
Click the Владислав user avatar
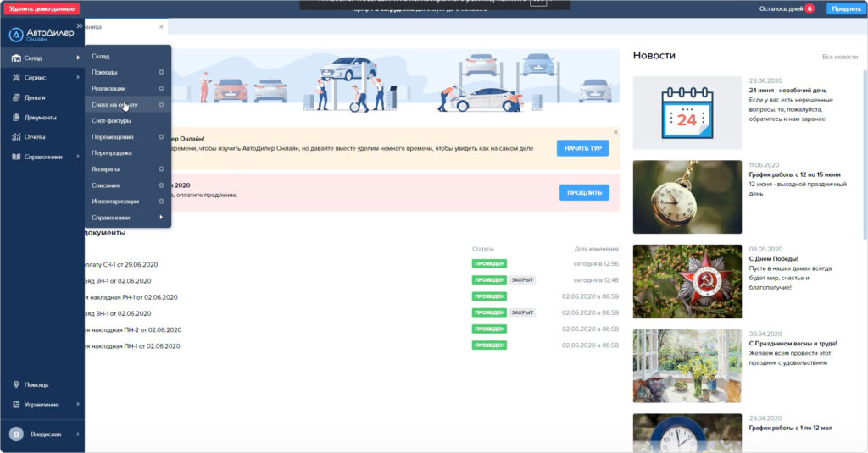click(x=16, y=434)
